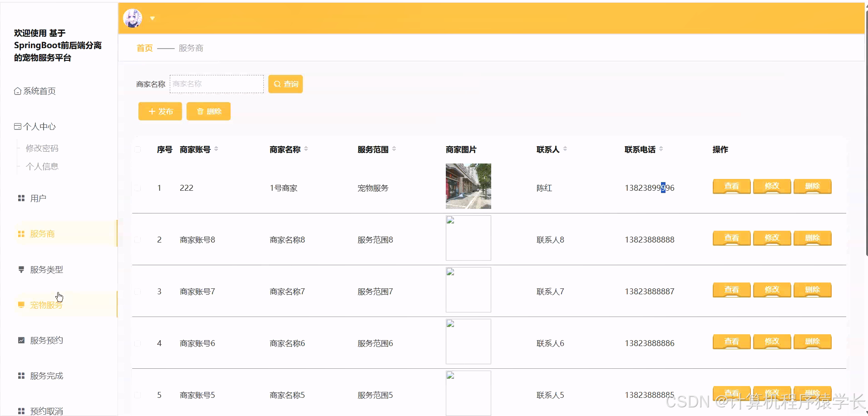Viewport: 868px width, 416px height.
Task: Click the user avatar icon
Action: pos(133,18)
